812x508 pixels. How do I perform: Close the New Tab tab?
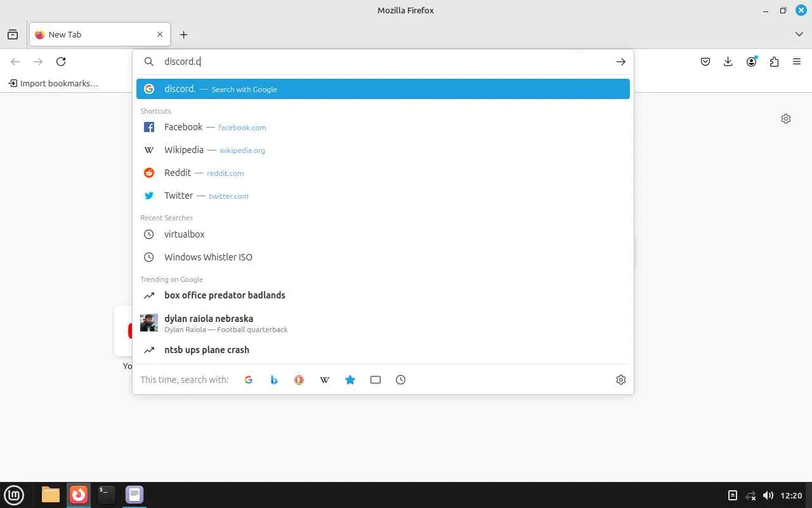point(160,35)
